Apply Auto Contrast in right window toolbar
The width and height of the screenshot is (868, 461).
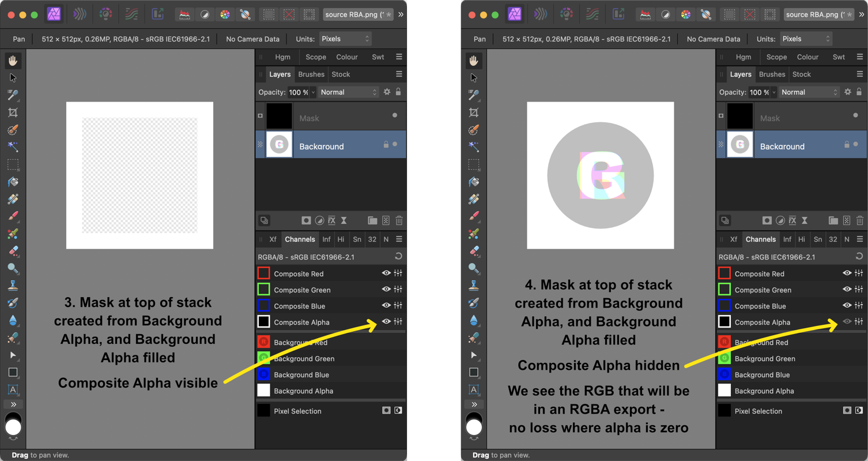coord(666,14)
